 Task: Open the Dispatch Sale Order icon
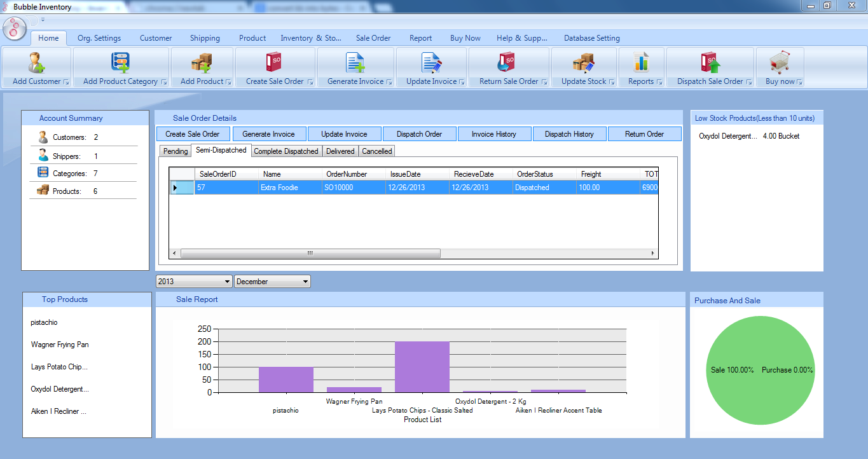pos(710,63)
